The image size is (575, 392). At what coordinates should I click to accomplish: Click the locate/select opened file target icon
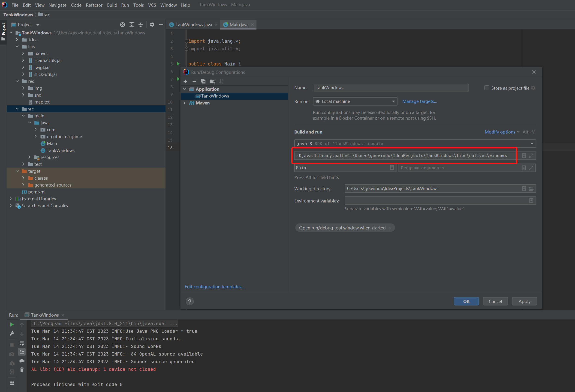click(123, 25)
